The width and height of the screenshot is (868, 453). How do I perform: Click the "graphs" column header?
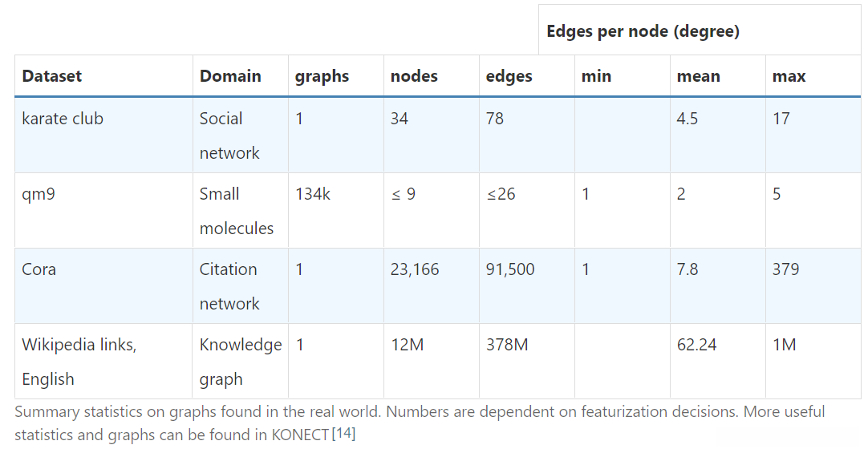click(322, 76)
